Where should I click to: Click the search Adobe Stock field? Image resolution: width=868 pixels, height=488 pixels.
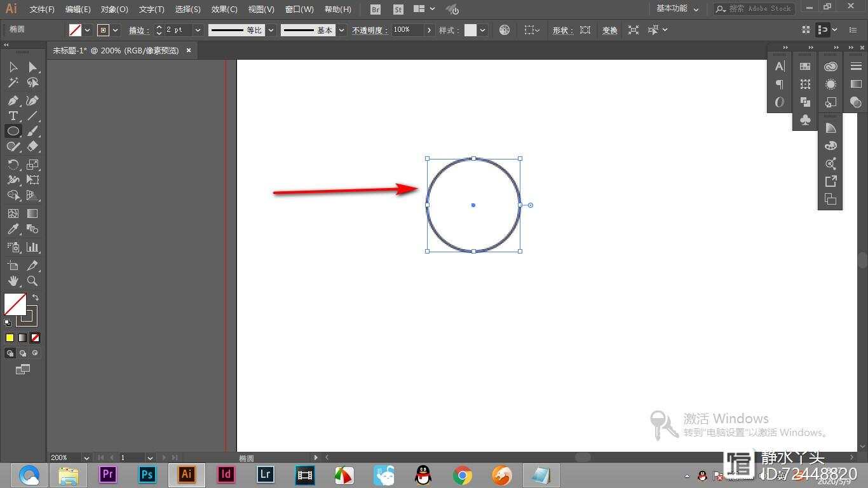pos(754,9)
